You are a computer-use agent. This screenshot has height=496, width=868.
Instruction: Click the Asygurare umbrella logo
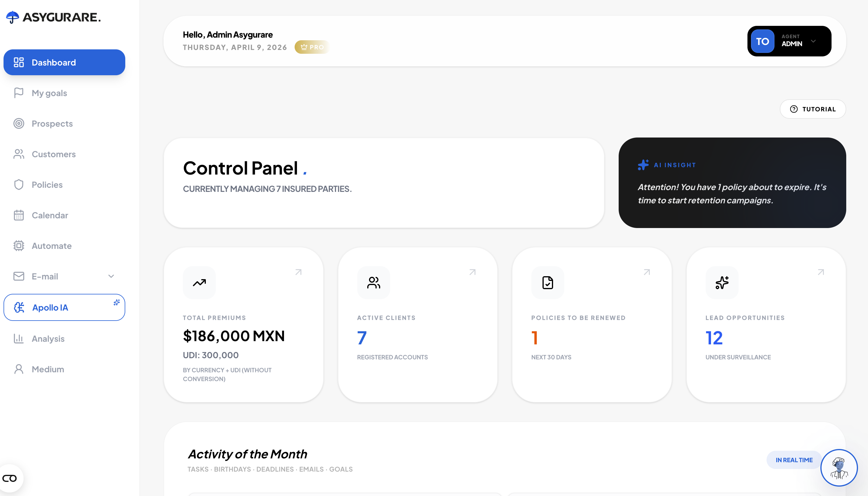(x=13, y=17)
